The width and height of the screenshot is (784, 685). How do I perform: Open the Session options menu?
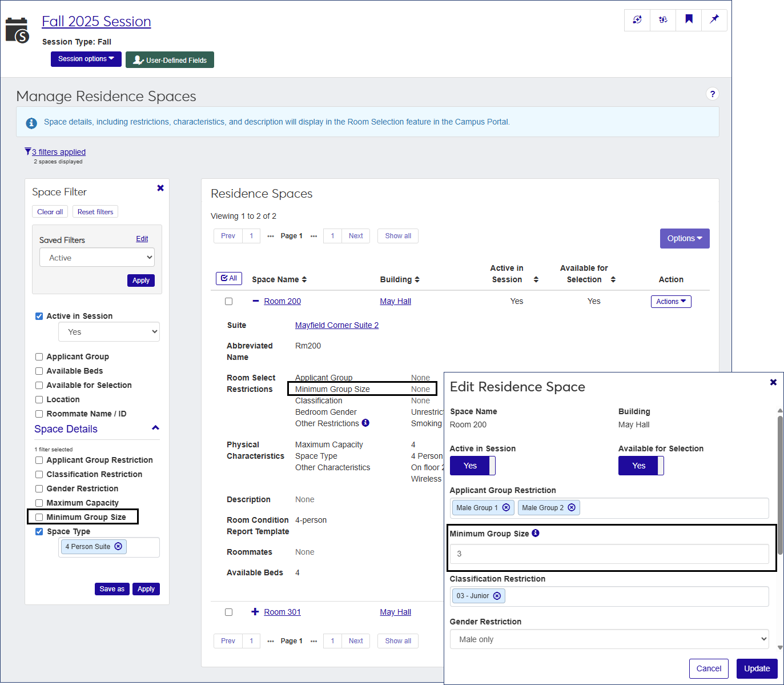(x=86, y=58)
